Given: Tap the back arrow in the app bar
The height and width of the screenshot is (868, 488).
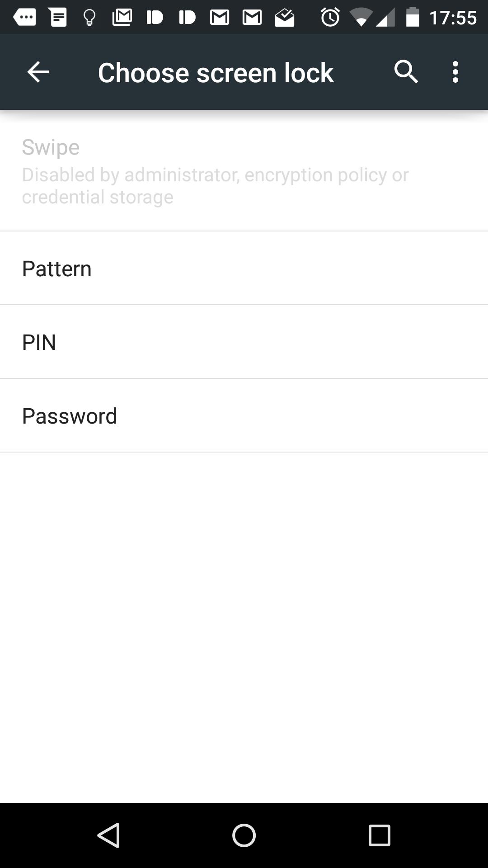Looking at the screenshot, I should click(38, 72).
